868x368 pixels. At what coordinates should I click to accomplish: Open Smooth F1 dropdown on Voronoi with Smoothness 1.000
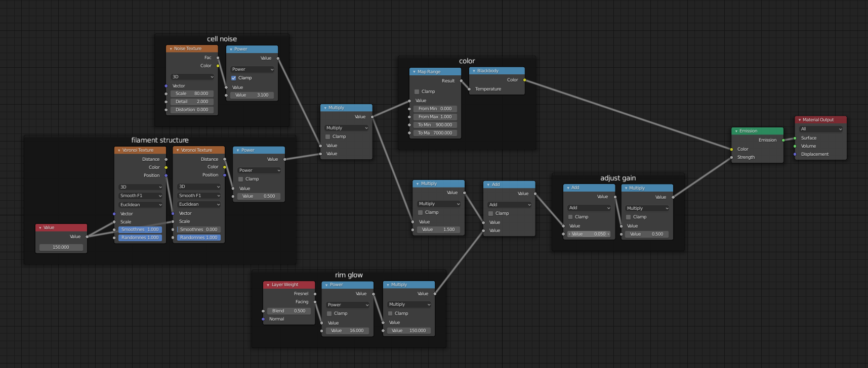point(141,196)
